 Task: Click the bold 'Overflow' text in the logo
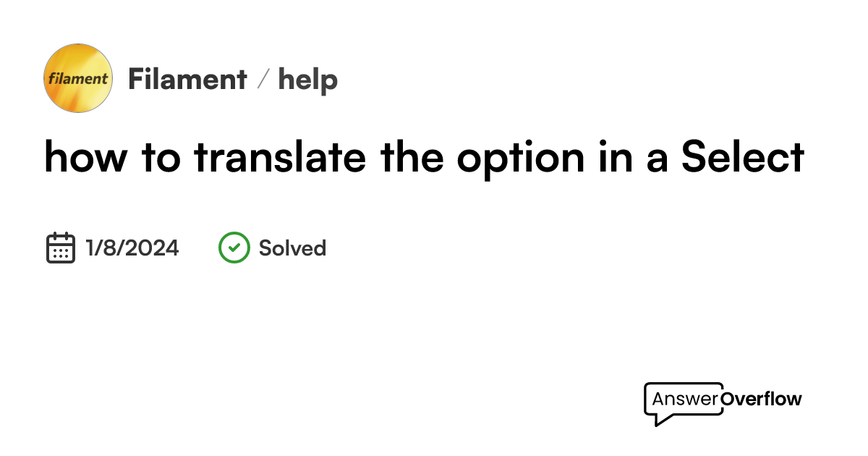761,399
